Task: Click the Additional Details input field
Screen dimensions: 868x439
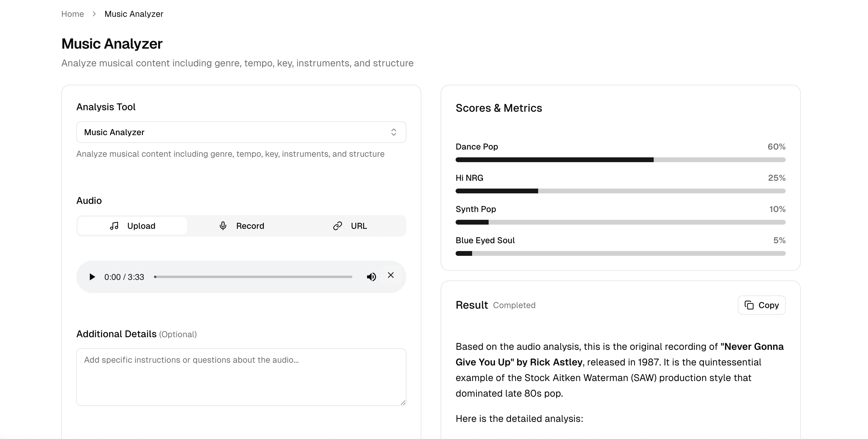Action: [241, 377]
